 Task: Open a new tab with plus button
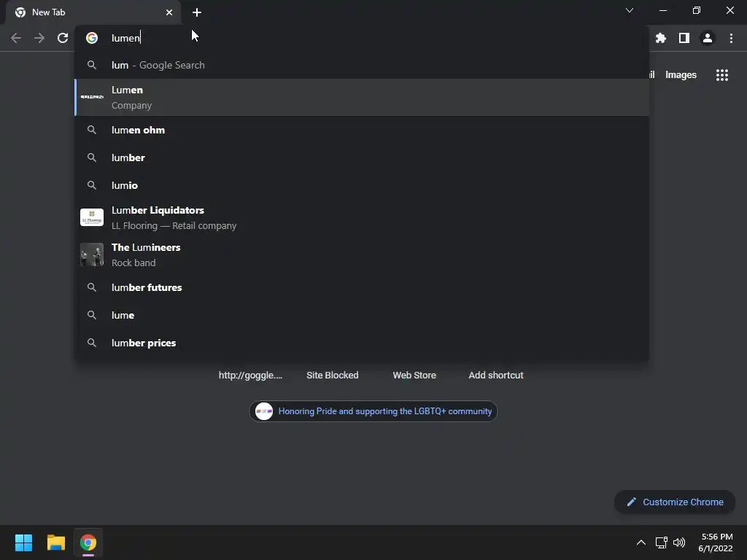tap(197, 12)
